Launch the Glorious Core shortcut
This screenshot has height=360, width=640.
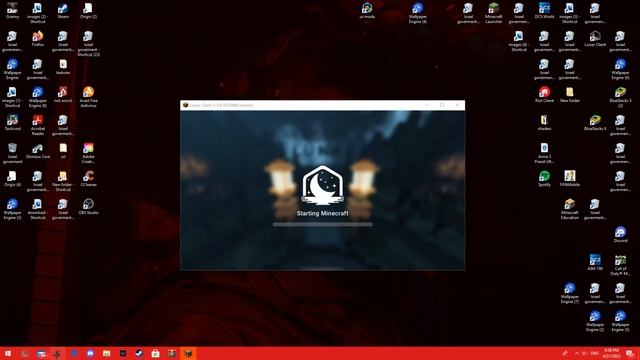pyautogui.click(x=38, y=151)
